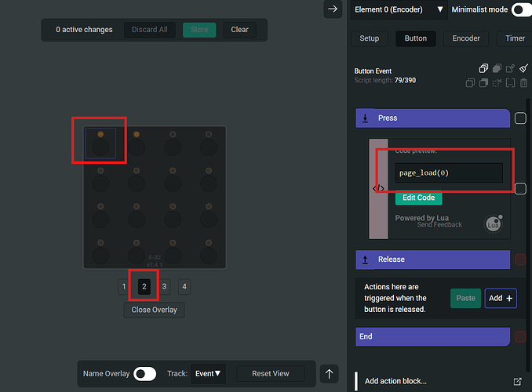Open the action block popout icon
532x392 pixels.
(x=517, y=381)
